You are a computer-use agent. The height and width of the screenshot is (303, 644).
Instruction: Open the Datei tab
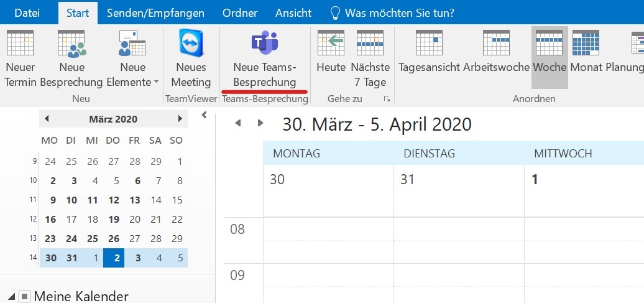27,12
